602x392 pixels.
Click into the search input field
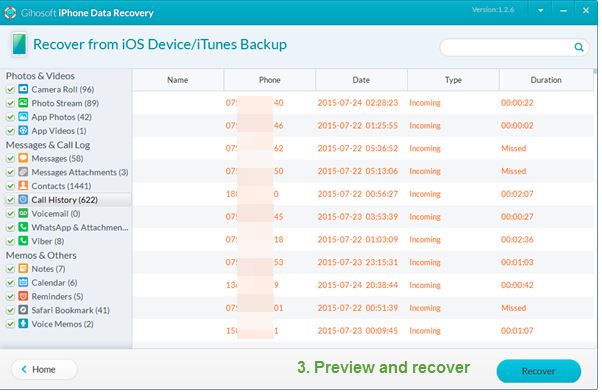click(506, 48)
